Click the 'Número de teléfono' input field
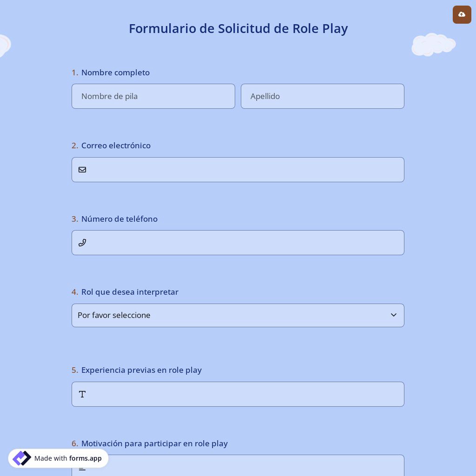This screenshot has height=476, width=476. [238, 243]
